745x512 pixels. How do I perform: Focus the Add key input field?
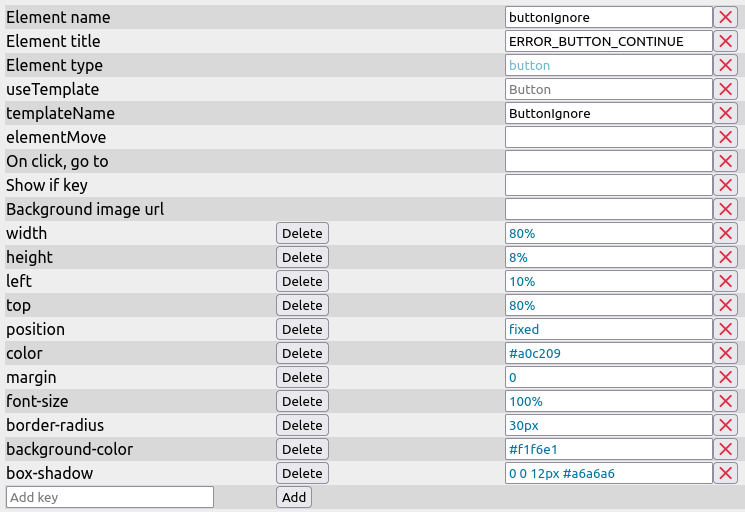pos(110,497)
